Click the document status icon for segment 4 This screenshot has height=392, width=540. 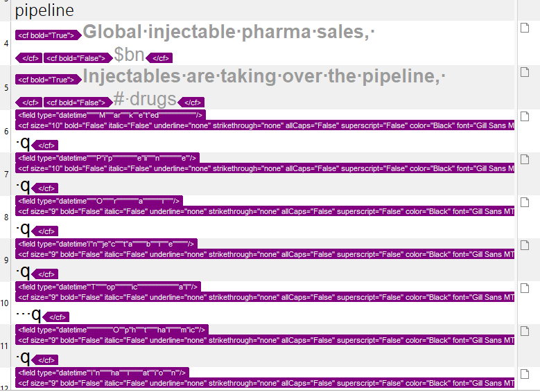coord(525,28)
